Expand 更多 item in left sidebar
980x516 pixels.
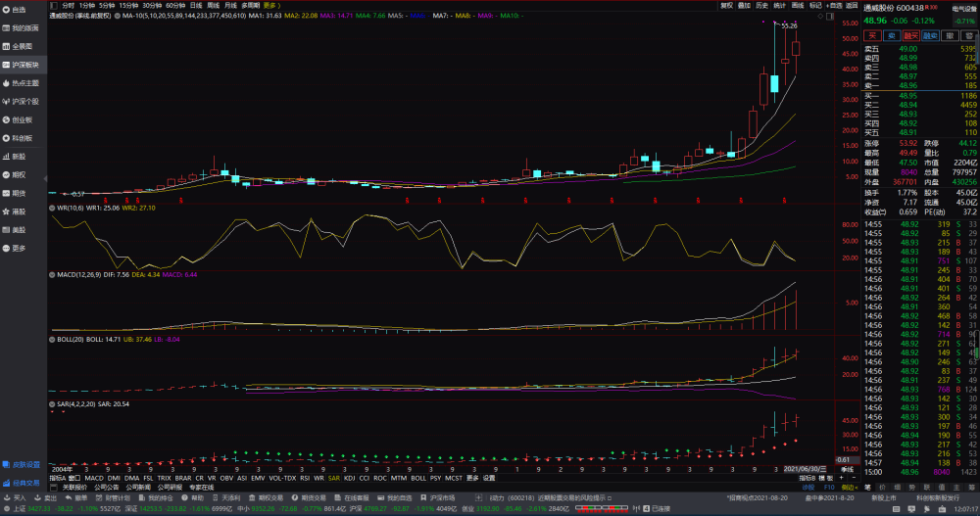pos(19,248)
